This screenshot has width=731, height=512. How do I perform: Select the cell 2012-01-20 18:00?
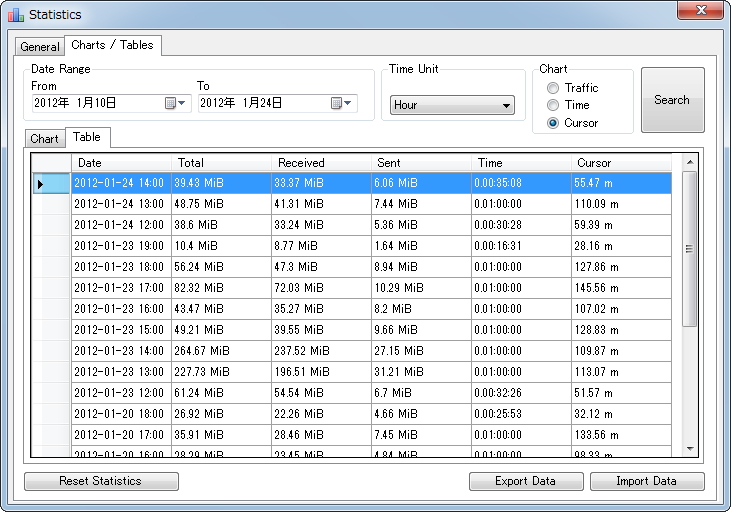tap(121, 414)
